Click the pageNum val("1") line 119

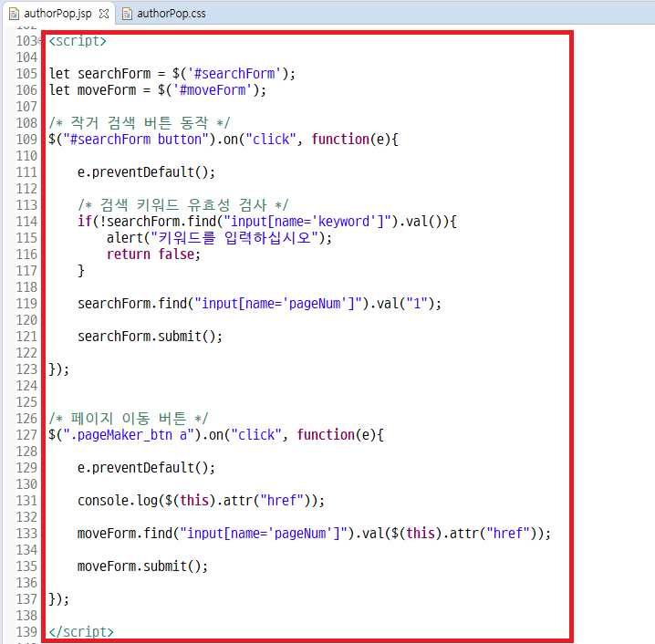click(259, 303)
